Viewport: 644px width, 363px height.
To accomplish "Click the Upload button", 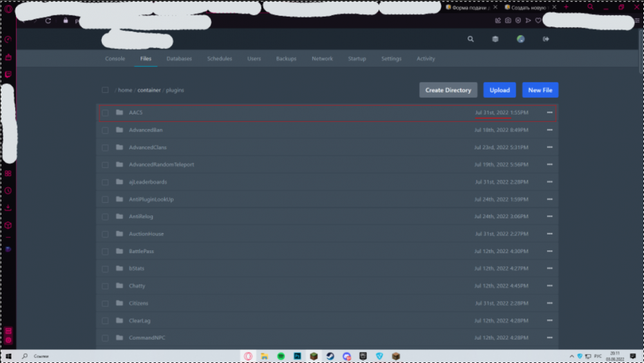I will point(500,90).
